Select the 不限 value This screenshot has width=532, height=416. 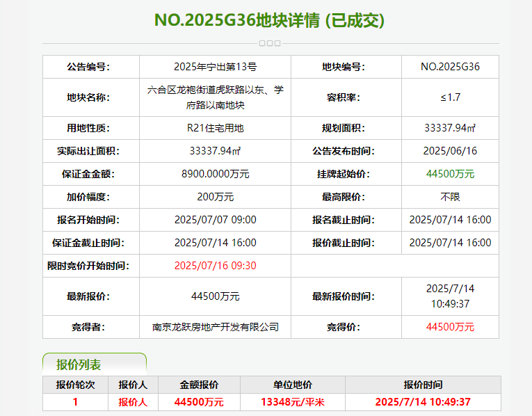450,197
